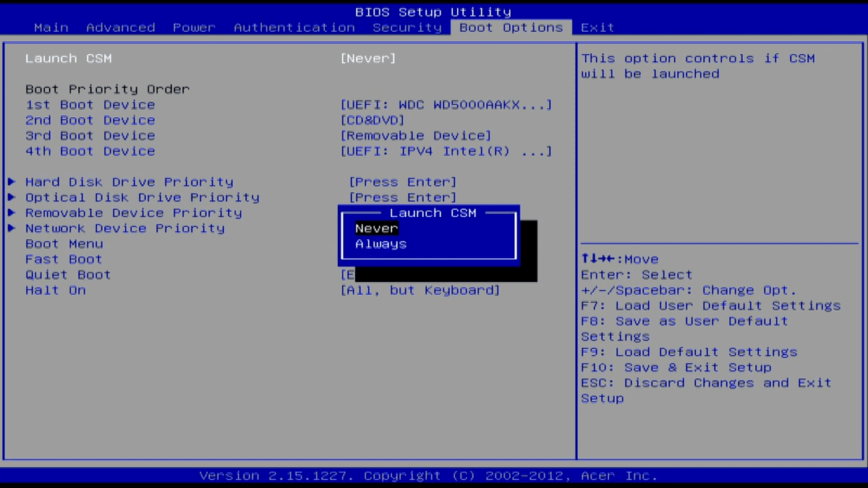Image resolution: width=868 pixels, height=488 pixels.
Task: Switch to the Security tab
Action: click(407, 27)
